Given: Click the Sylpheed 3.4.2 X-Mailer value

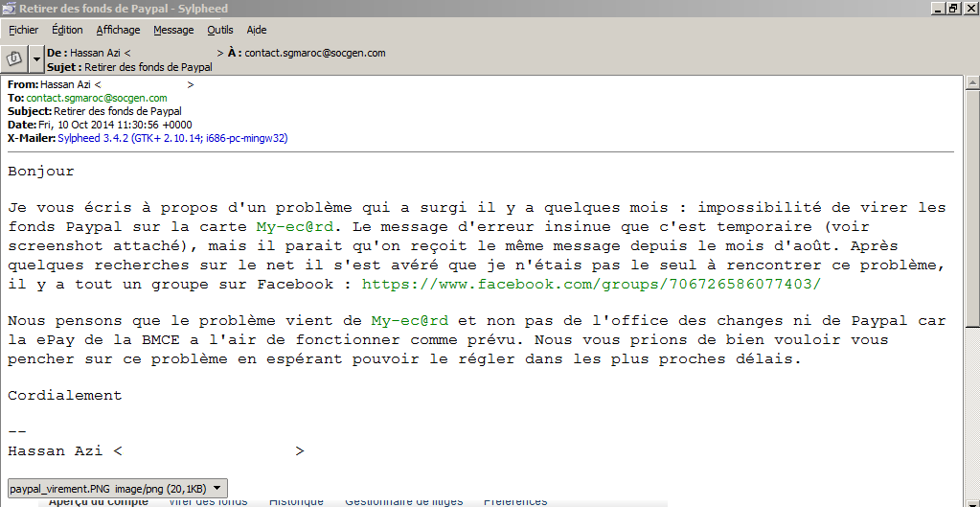Looking at the screenshot, I should [x=172, y=138].
